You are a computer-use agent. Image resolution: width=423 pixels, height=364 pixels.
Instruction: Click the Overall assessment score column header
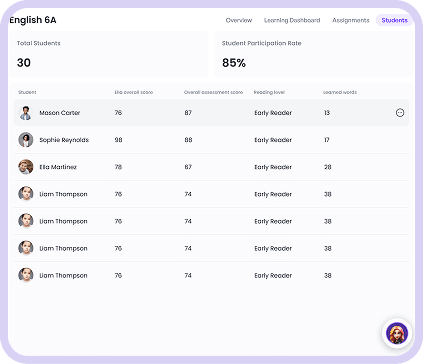[213, 92]
